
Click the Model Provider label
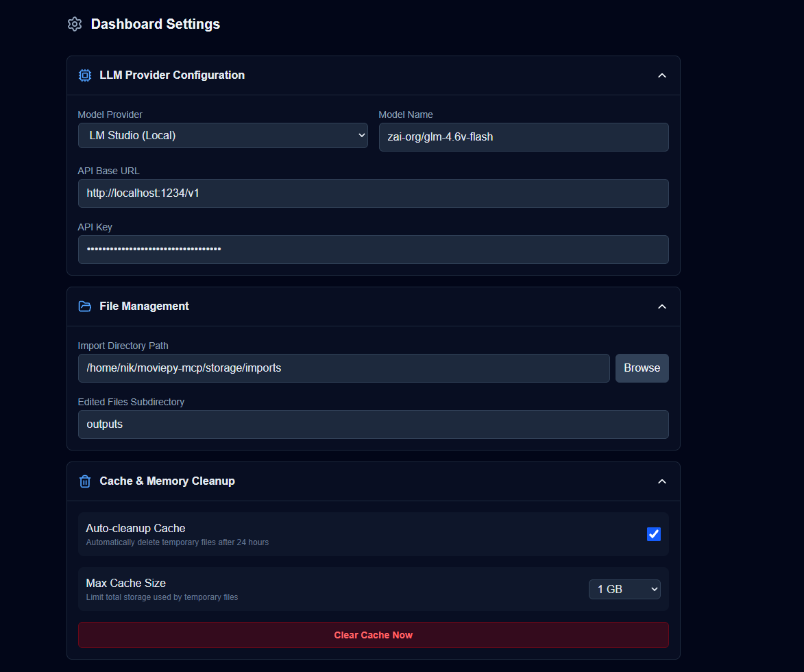click(x=110, y=115)
